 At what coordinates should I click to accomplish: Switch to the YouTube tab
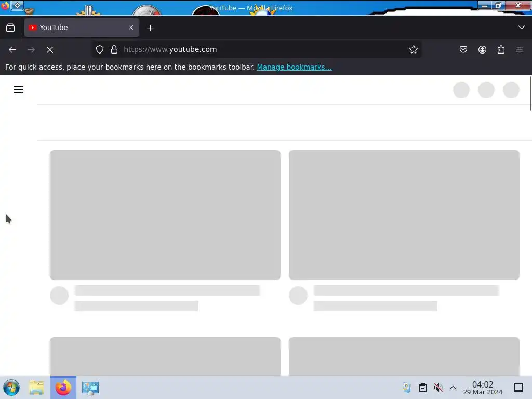coord(82,28)
